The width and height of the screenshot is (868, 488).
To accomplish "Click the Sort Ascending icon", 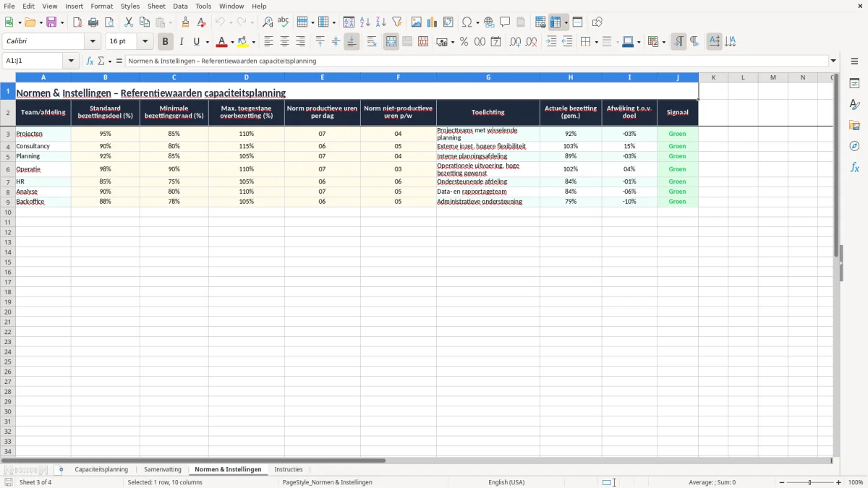I will point(365,22).
